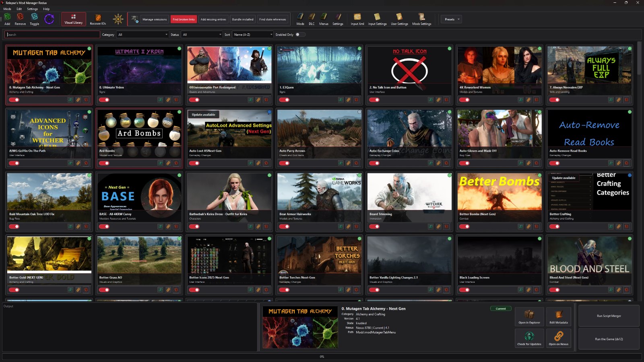Open the Mods Settings scroll icon
The width and height of the screenshot is (644, 362).
[x=421, y=19]
